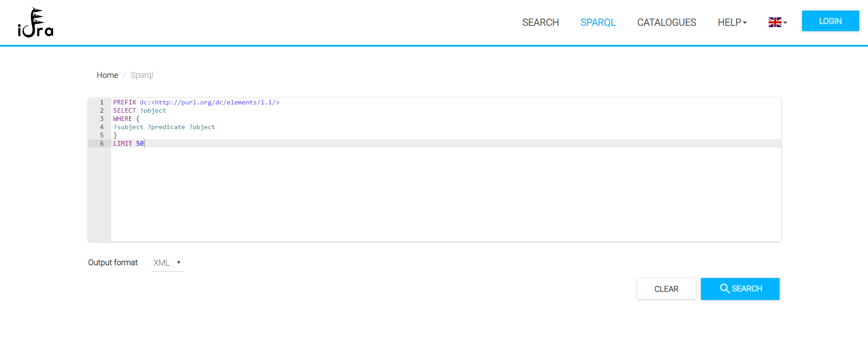Click the Output format label
The height and width of the screenshot is (354, 868).
click(x=113, y=262)
